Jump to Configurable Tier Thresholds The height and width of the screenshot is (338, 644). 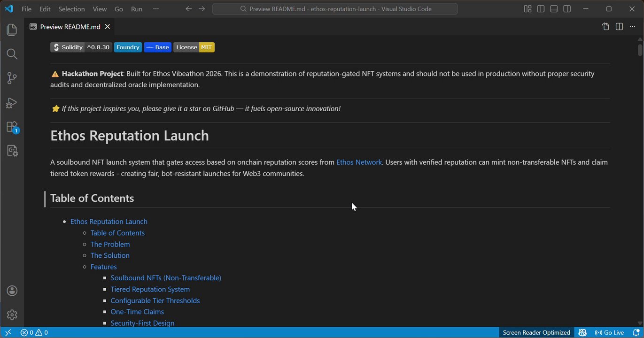(155, 300)
